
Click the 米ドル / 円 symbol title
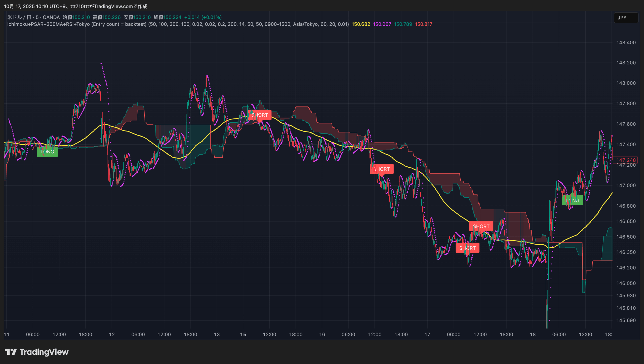click(19, 17)
